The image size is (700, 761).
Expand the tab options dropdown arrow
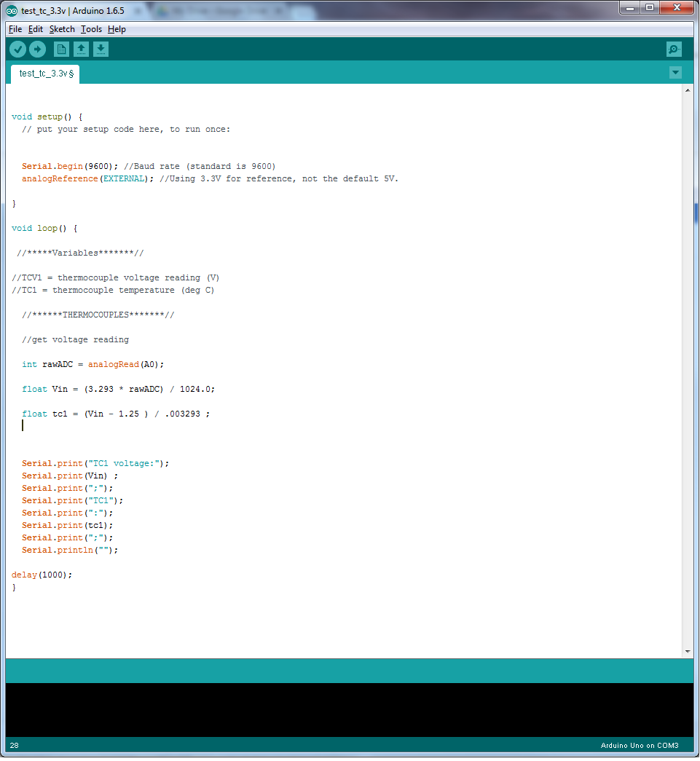675,73
